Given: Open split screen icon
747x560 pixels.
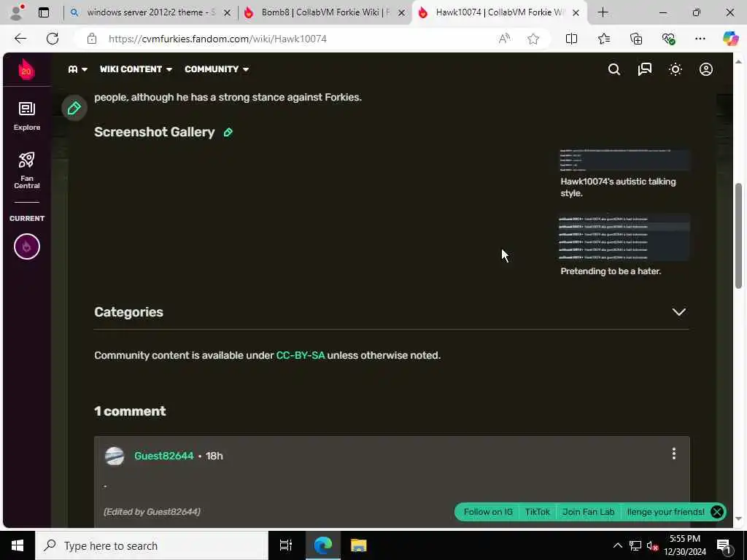Looking at the screenshot, I should (571, 39).
